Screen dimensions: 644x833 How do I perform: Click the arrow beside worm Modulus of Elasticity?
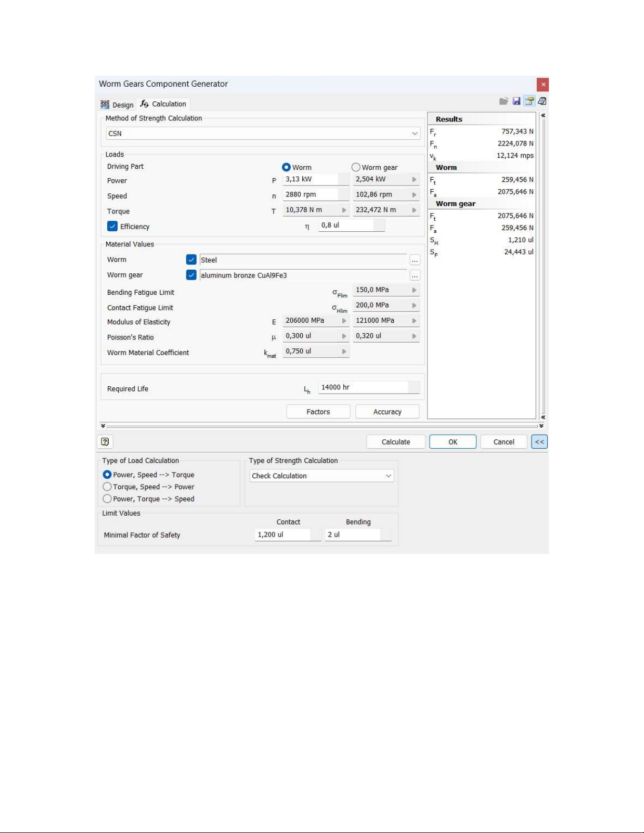pyautogui.click(x=344, y=321)
